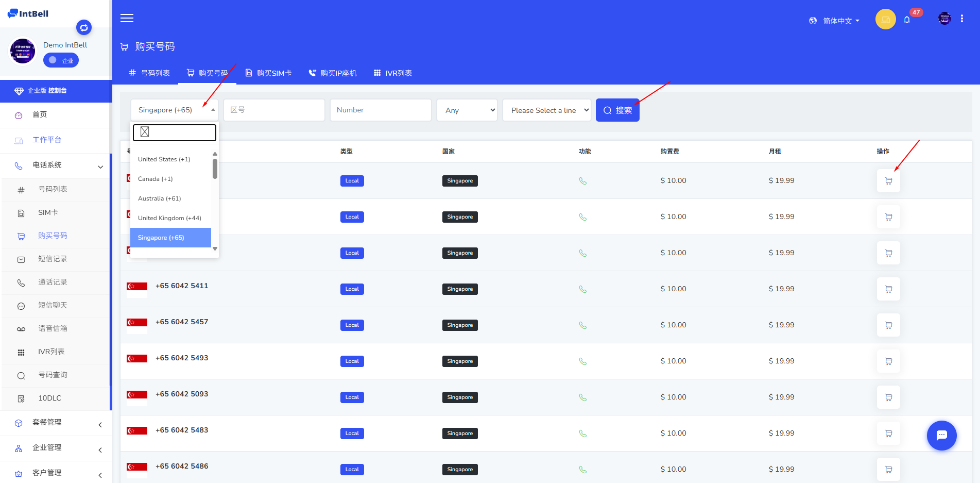
Task: Click cart icon for +65 6042 5493
Action: pyautogui.click(x=888, y=361)
